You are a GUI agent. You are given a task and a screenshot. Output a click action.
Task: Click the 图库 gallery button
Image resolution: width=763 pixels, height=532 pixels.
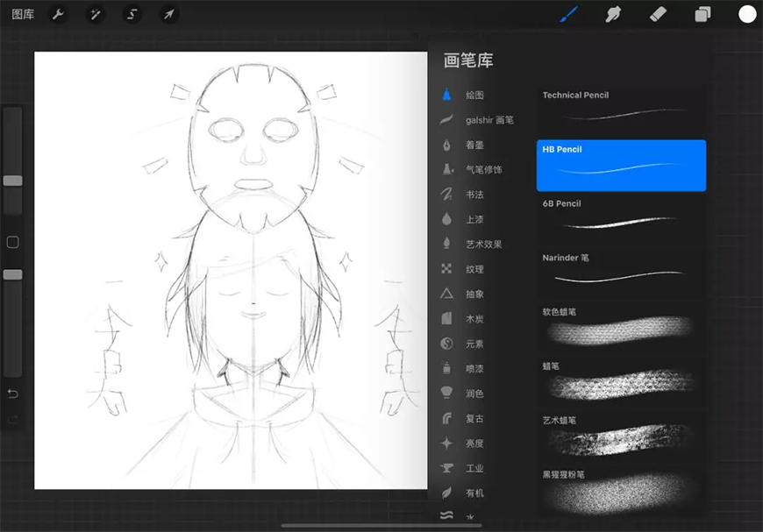23,15
